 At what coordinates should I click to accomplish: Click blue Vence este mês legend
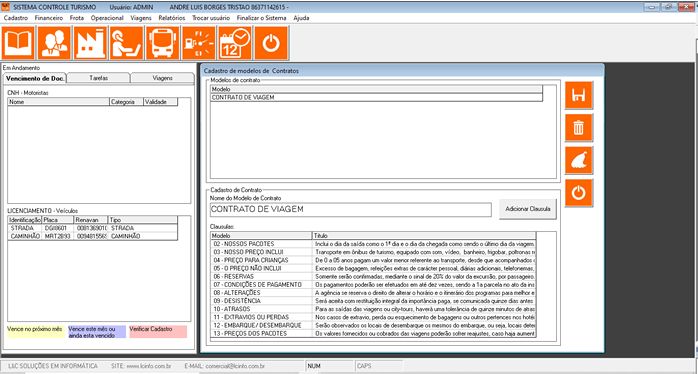point(97,332)
